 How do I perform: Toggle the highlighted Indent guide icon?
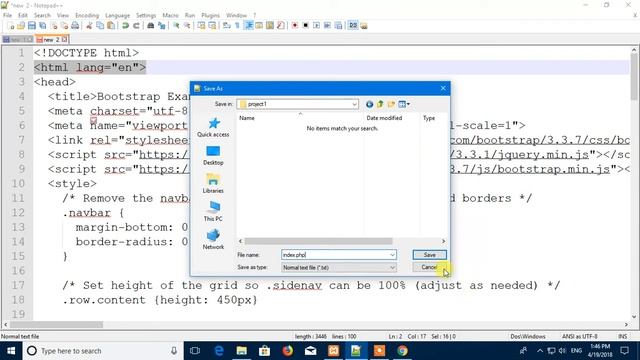pyautogui.click(x=248, y=26)
